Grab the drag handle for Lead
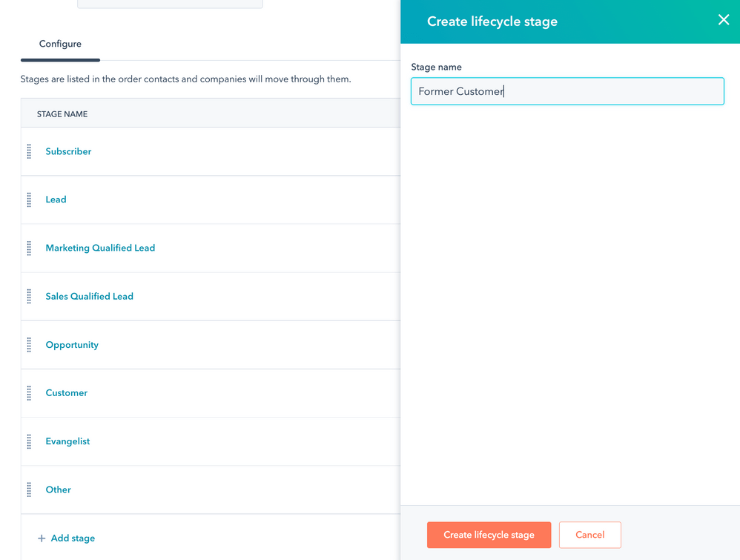The width and height of the screenshot is (740, 560). click(x=29, y=200)
